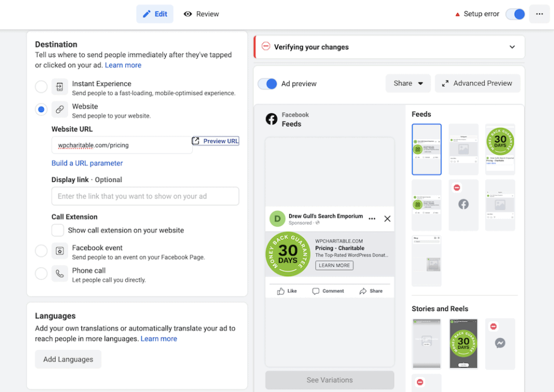Select the Website destination radio button
The image size is (554, 392).
[x=41, y=109]
